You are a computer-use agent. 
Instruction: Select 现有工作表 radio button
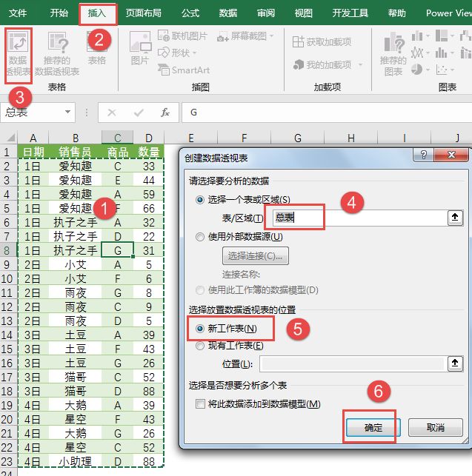tap(199, 346)
